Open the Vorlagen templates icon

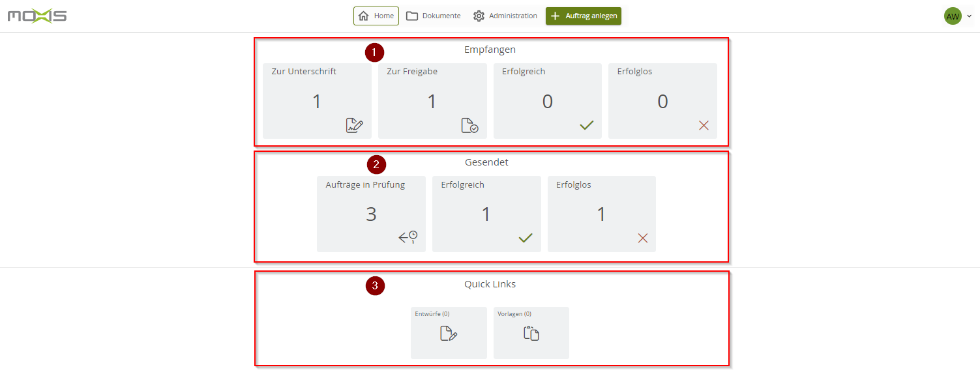(x=531, y=333)
